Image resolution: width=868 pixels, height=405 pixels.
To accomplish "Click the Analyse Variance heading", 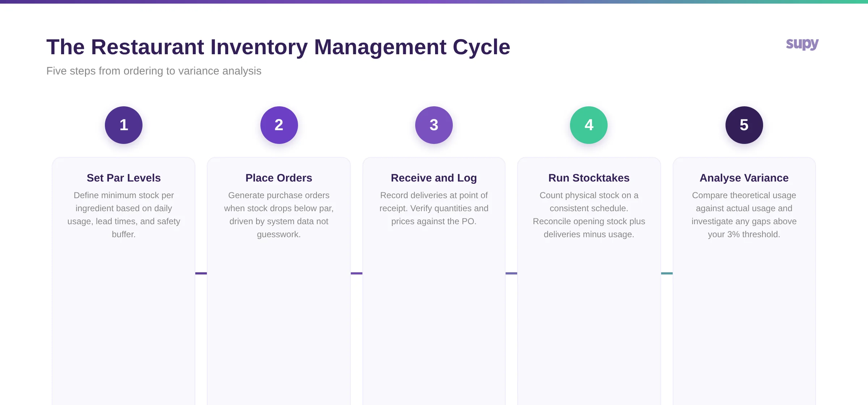I will 744,178.
